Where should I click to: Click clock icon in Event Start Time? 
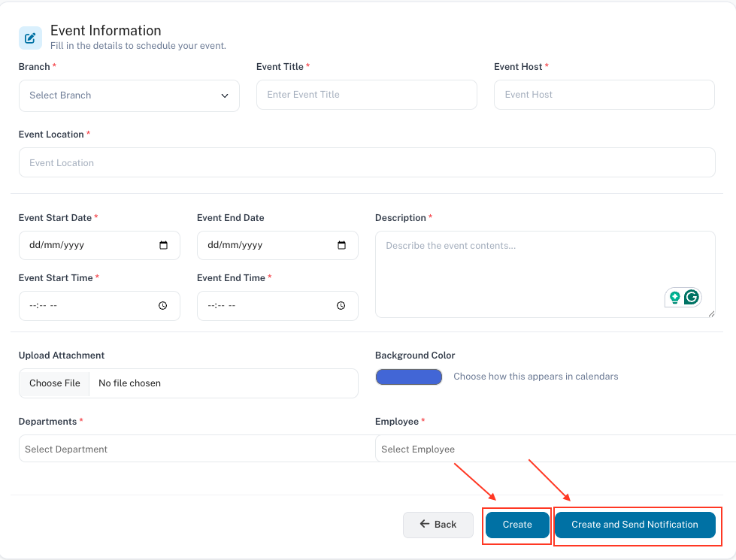(163, 306)
